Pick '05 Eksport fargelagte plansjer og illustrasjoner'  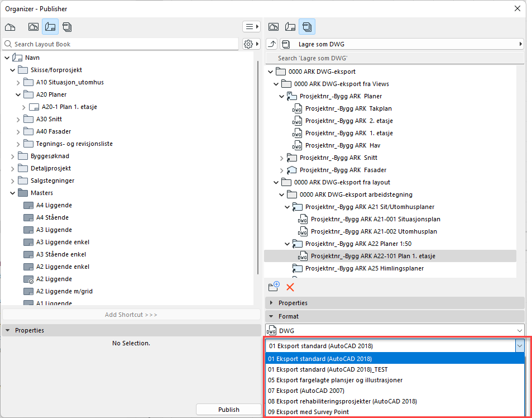pos(335,380)
